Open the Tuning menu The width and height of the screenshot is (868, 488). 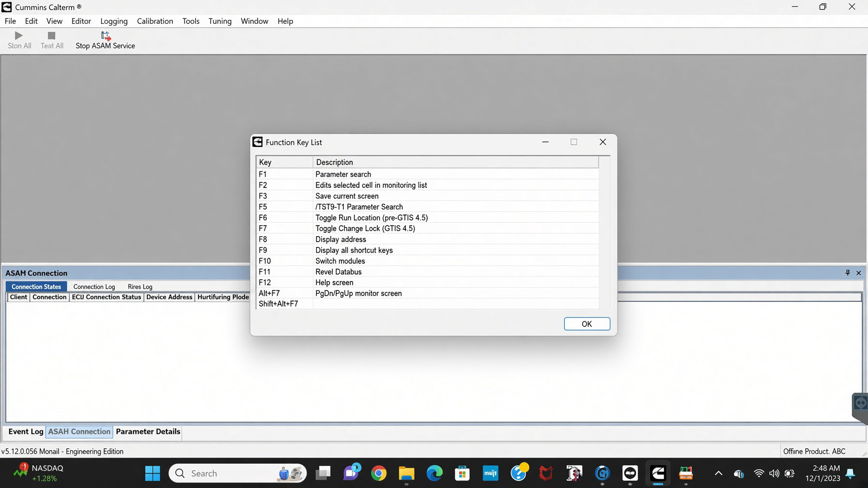[x=220, y=21]
